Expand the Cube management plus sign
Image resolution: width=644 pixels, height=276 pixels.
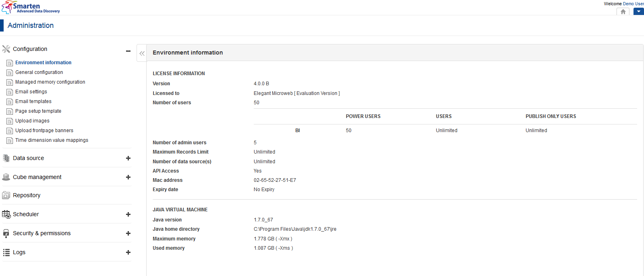(x=128, y=177)
